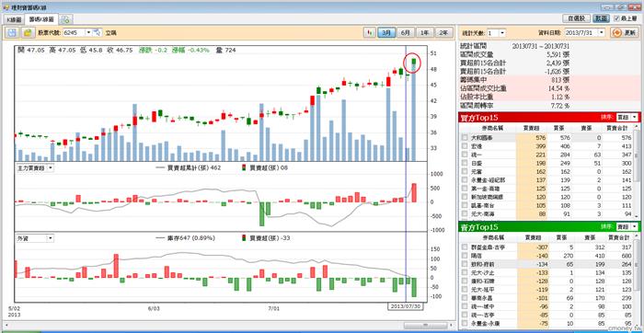Check the buy-side broker row with 576
The width and height of the screenshot is (644, 333).
(465, 138)
